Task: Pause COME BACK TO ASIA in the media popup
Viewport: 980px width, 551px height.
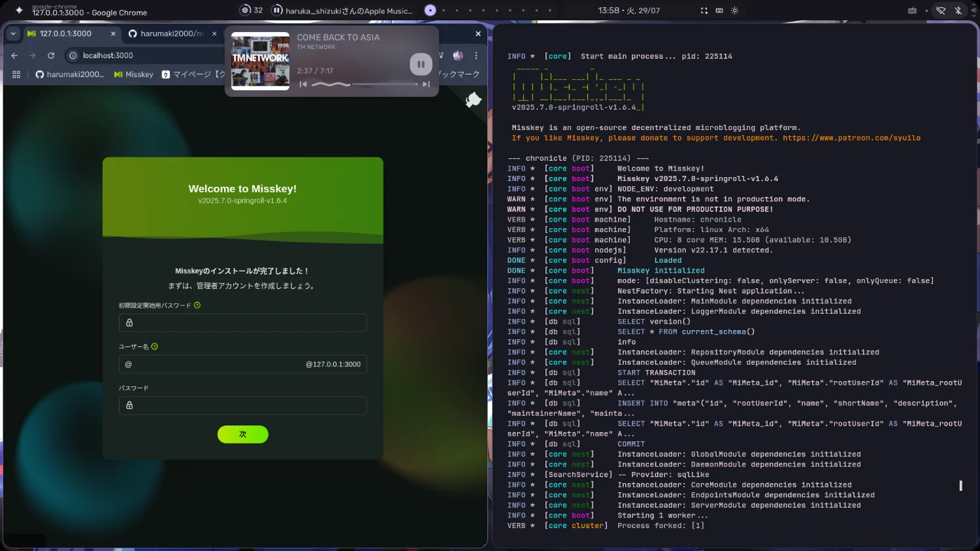Action: point(421,64)
